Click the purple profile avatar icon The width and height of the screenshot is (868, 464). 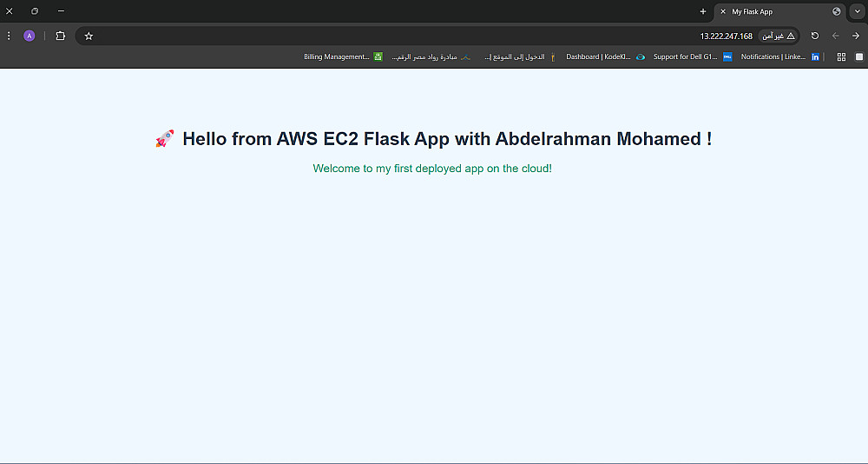click(x=30, y=36)
